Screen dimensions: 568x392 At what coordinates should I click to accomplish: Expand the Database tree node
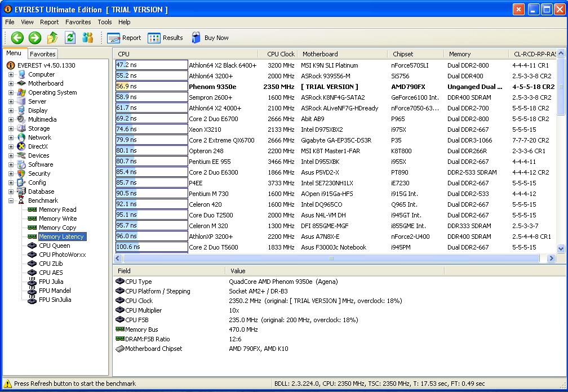[x=11, y=192]
